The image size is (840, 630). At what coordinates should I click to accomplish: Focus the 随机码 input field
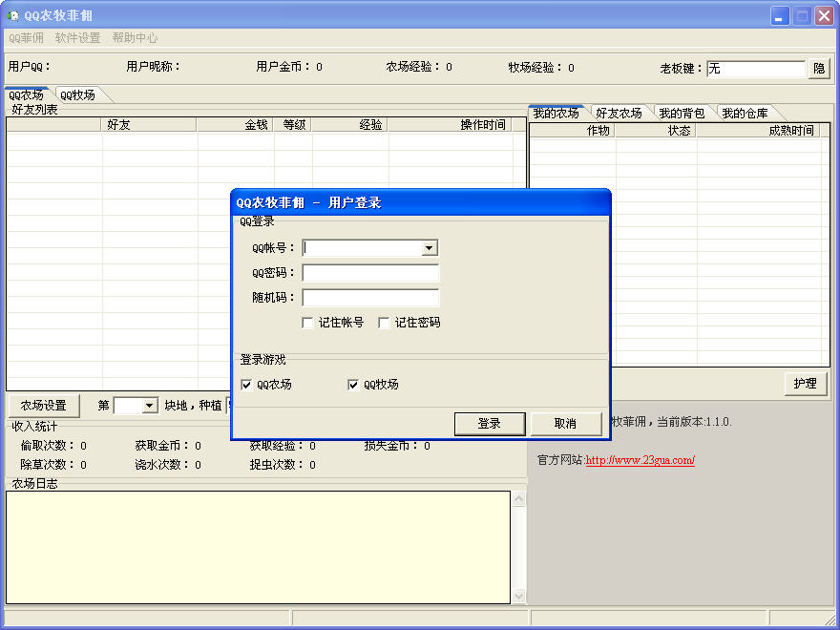pos(370,297)
